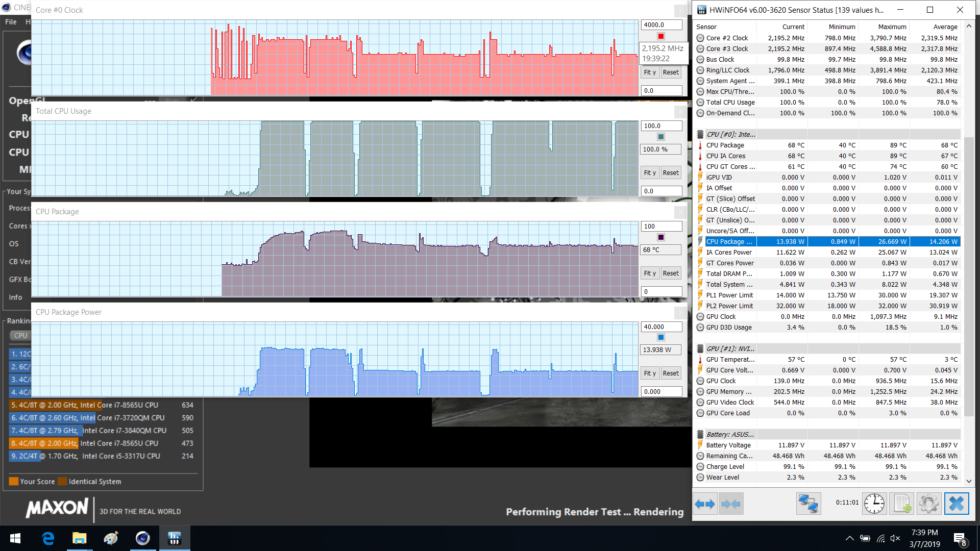Screen dimensions: 980x551
Task: Click the HWiNFO scrollbar up arrow
Action: [x=969, y=26]
